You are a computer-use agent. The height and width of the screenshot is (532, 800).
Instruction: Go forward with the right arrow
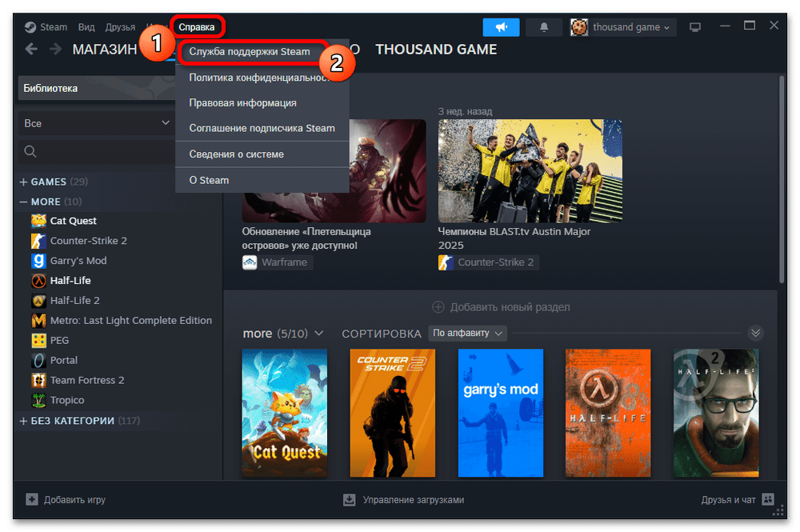55,50
